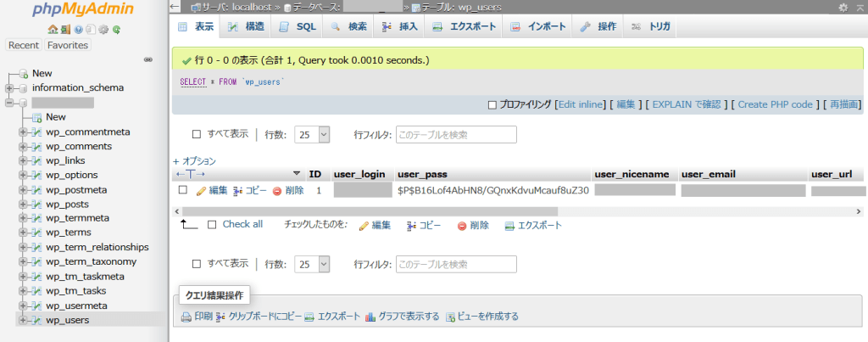Open phpMyAdmin documentation help icon
This screenshot has width=868, height=342.
pyautogui.click(x=78, y=30)
